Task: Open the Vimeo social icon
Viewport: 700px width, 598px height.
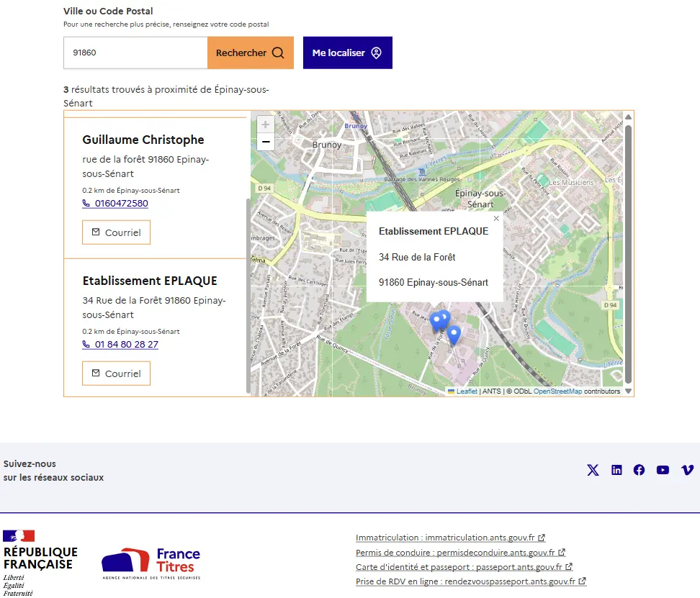Action: tap(687, 470)
